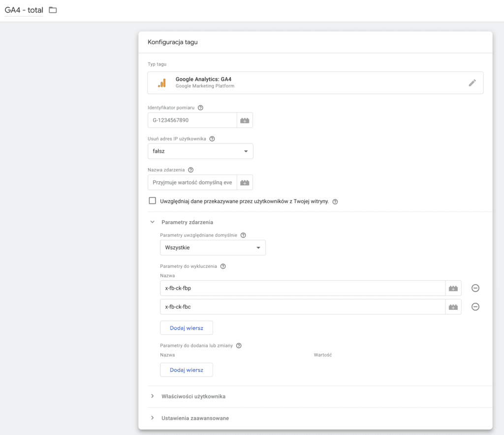The image size is (504, 435).
Task: Click Dodaj wiersz under Parametry do dodania
Action: pos(187,370)
